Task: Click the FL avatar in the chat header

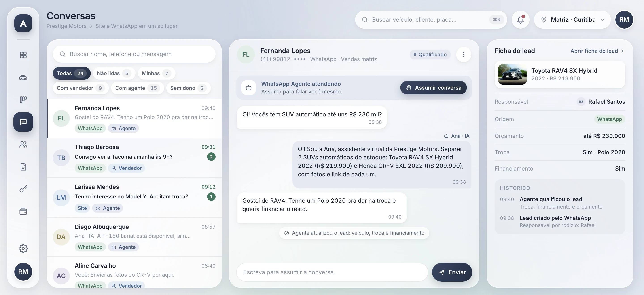Action: 246,55
